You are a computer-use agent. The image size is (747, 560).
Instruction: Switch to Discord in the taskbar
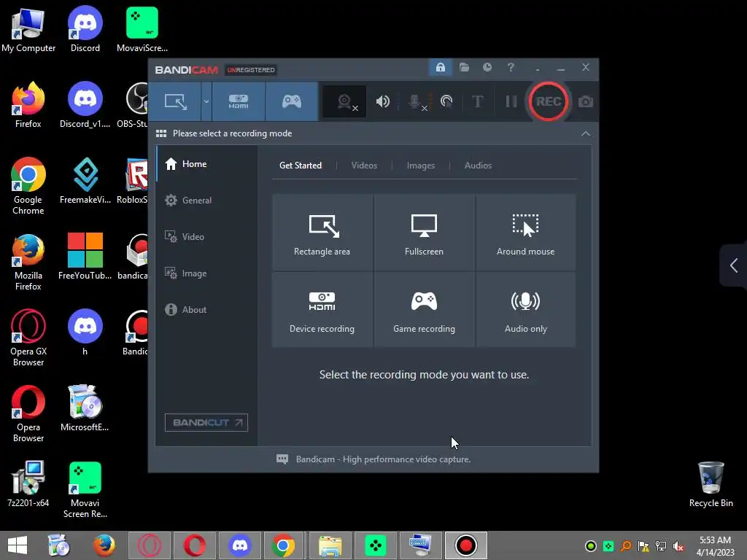pyautogui.click(x=239, y=545)
